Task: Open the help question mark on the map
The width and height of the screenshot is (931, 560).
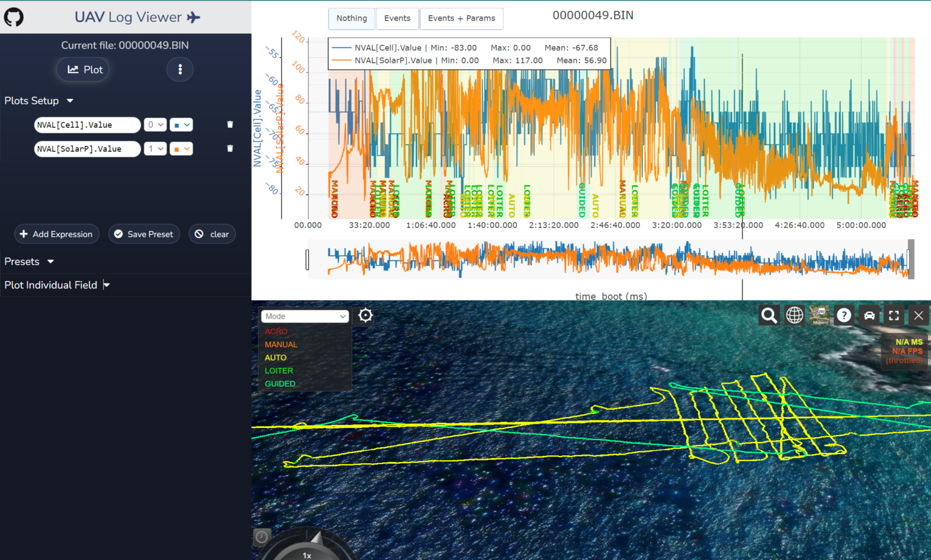Action: pos(844,315)
